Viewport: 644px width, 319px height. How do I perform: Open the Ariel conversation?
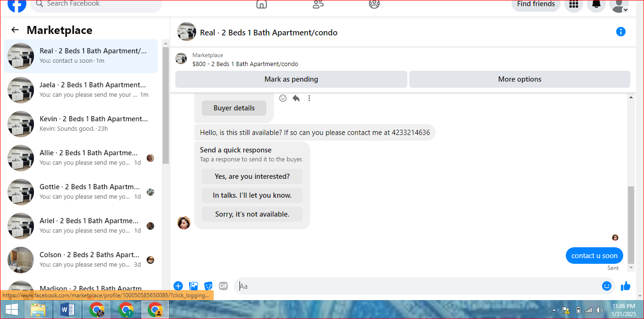(x=81, y=226)
